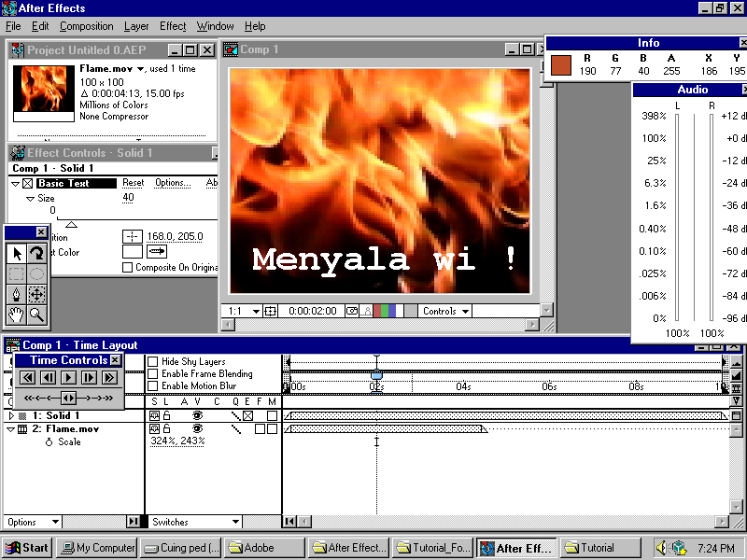The image size is (747, 560).
Task: Select the Hand tool
Action: tap(16, 315)
